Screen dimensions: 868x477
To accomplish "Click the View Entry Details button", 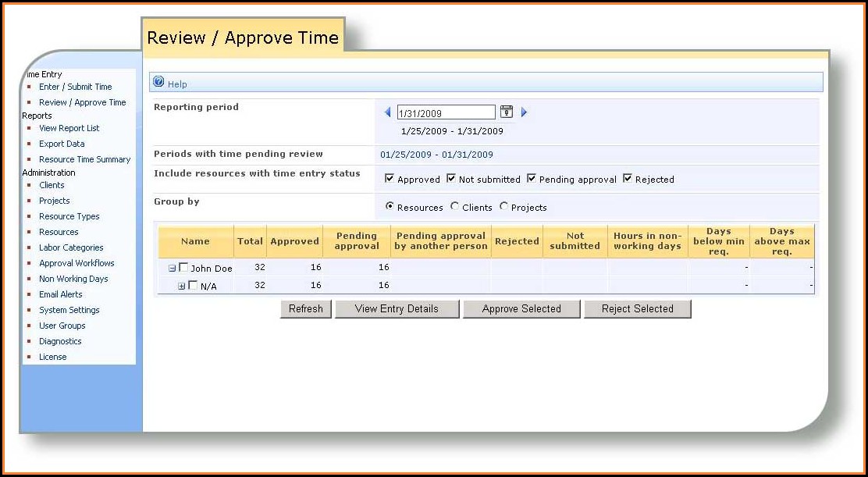I will (397, 309).
